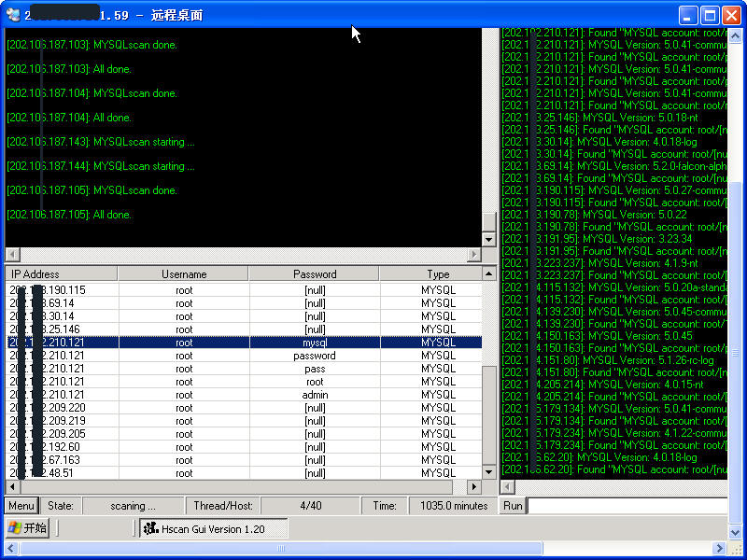Select the row with password 'admin'
747x560 pixels.
244,395
